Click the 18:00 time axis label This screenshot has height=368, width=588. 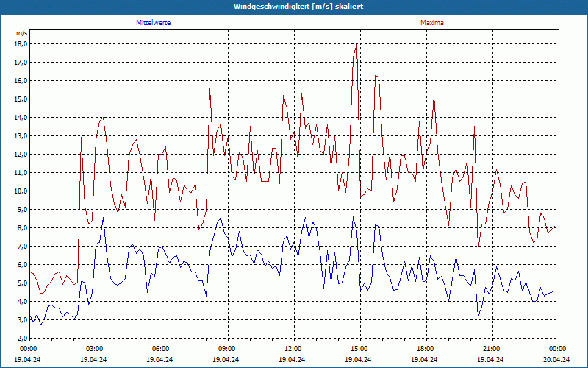[x=426, y=349]
